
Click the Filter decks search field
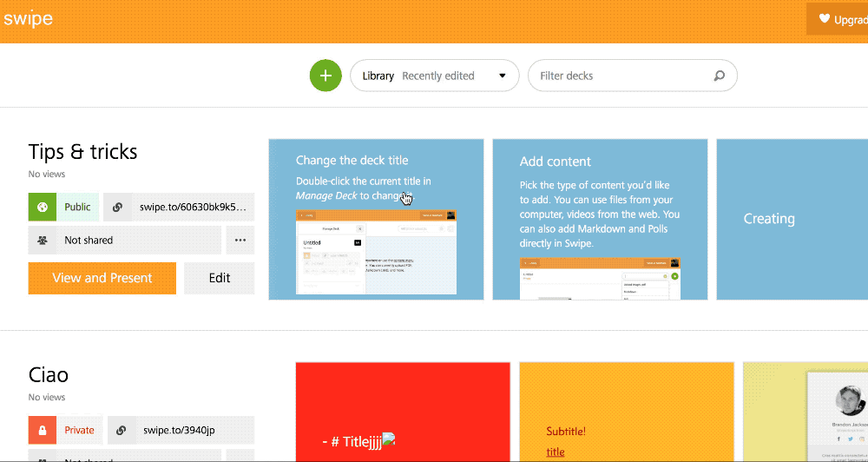621,76
